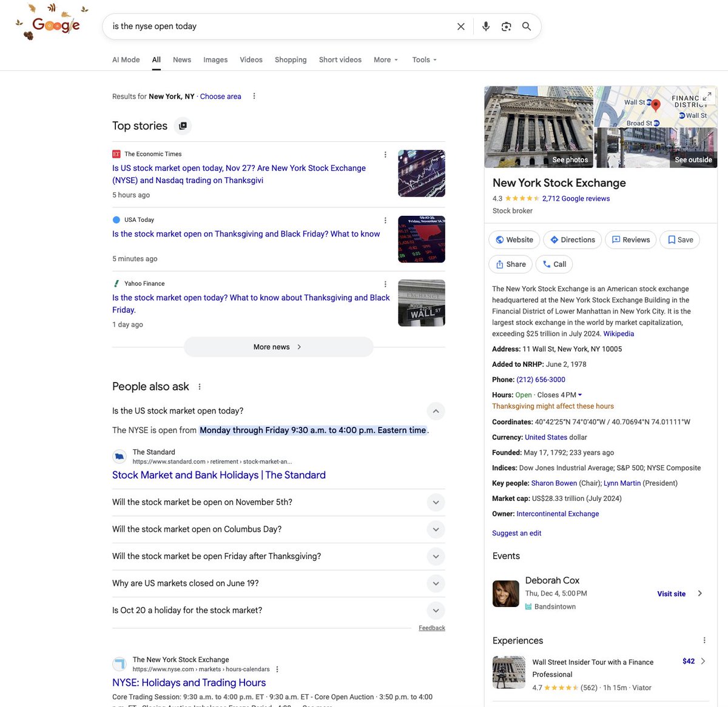Expand 'Is Oct 20 a holiday' question

(x=436, y=611)
